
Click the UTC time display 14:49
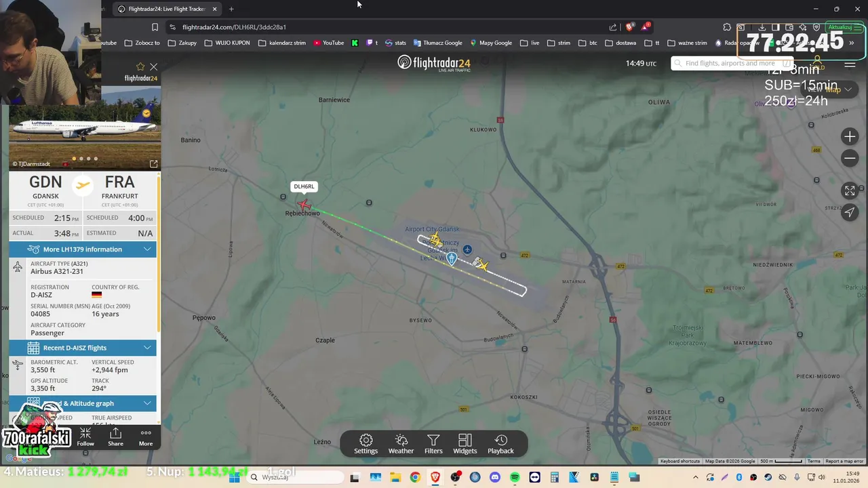coord(641,64)
